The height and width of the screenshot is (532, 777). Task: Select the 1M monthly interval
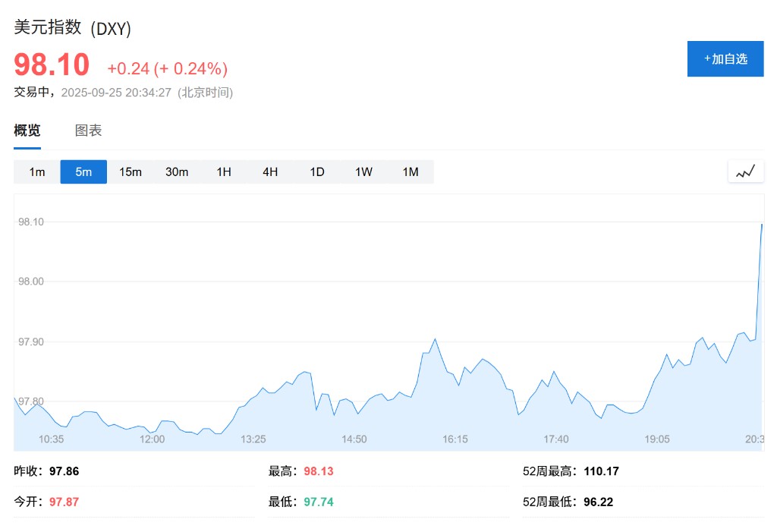411,172
